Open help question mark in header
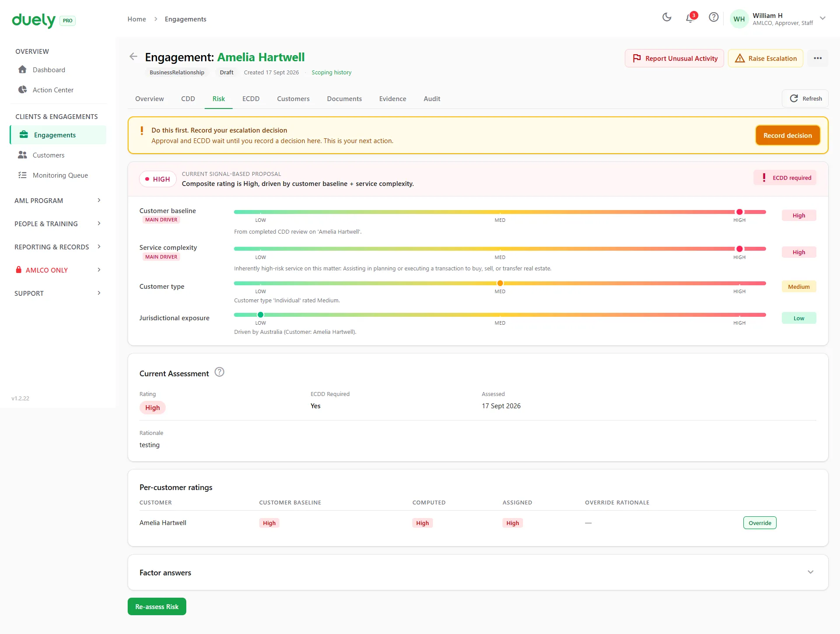This screenshot has height=634, width=840. coord(714,18)
